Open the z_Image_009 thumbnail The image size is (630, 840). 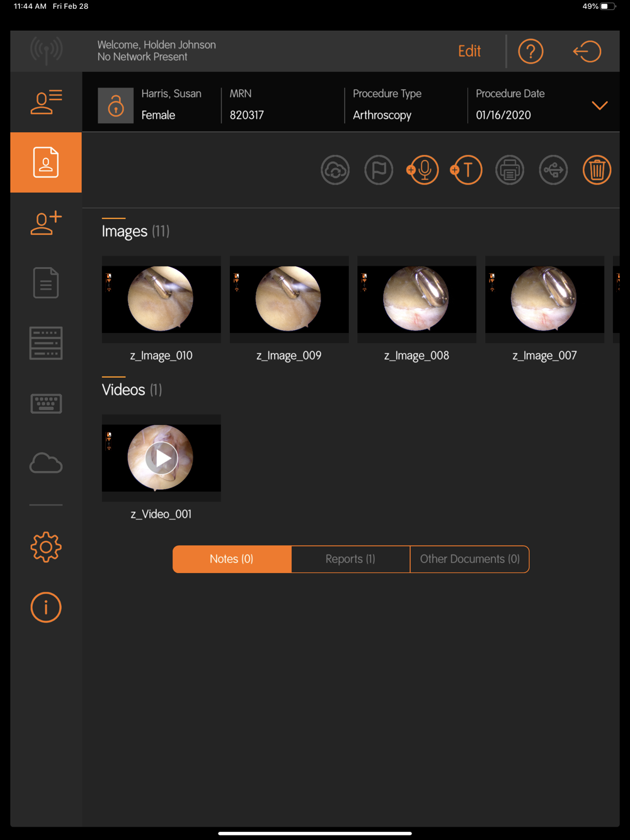(x=289, y=299)
